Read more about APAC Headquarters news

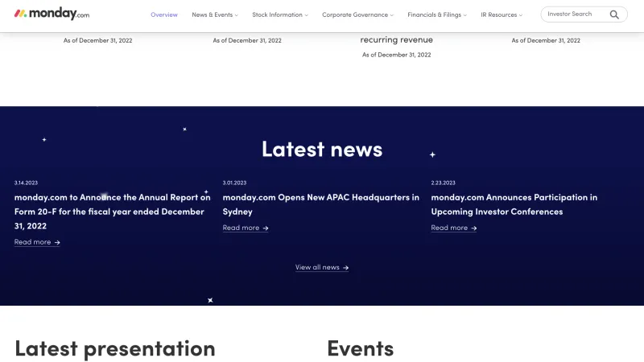click(x=246, y=228)
